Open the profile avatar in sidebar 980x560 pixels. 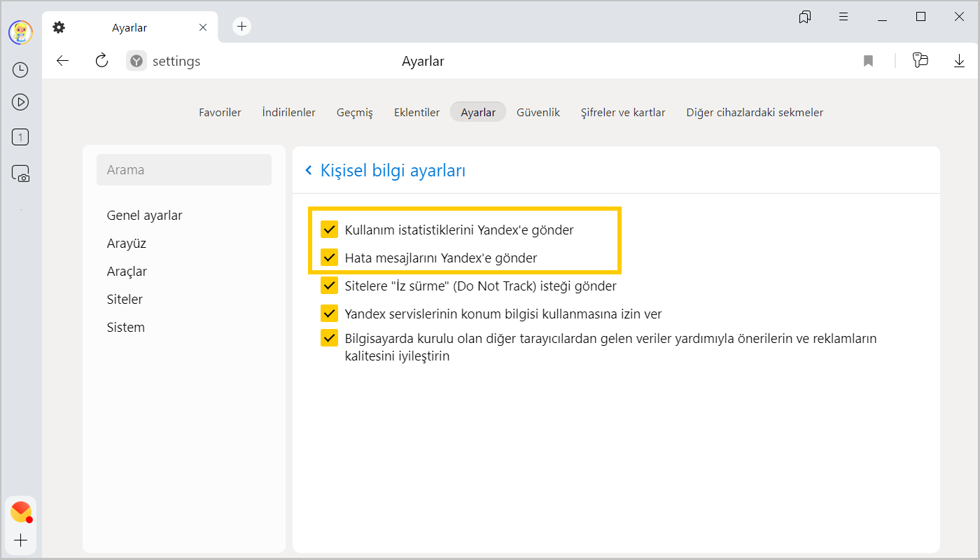pos(20,32)
